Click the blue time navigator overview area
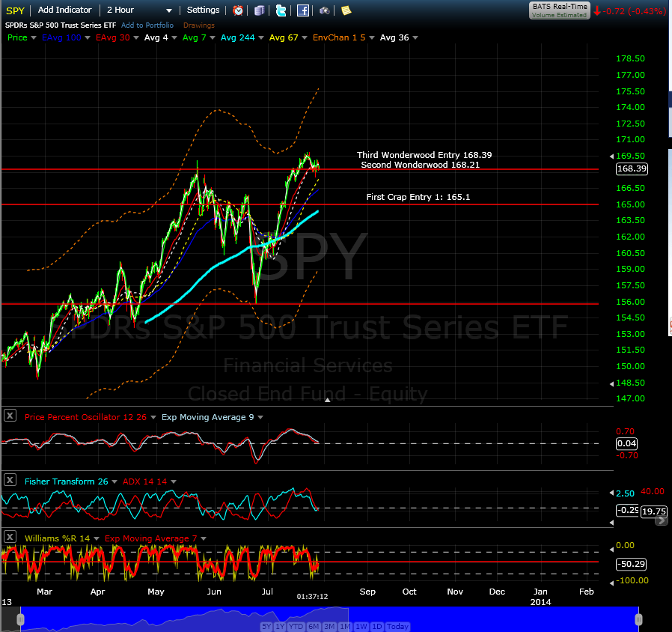Screen dimensions: 672x632 coord(329,619)
